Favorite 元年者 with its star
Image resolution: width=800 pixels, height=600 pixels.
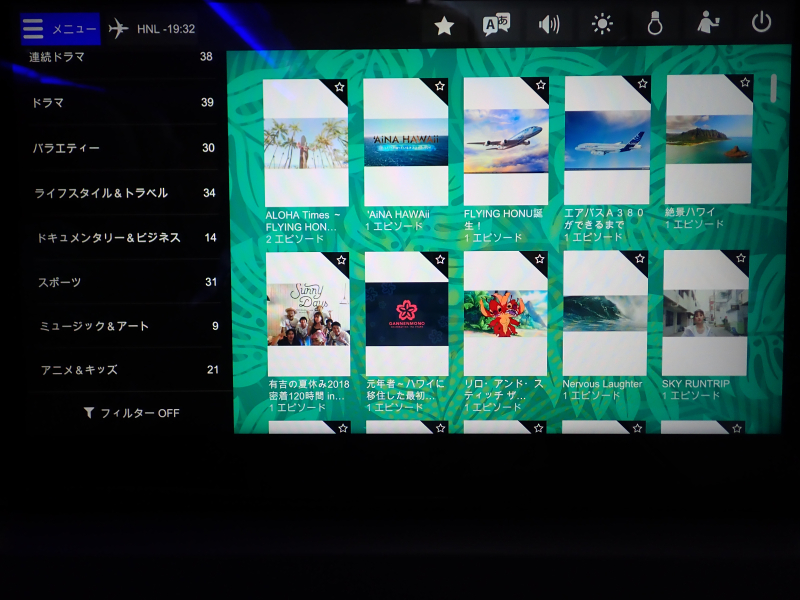440,260
